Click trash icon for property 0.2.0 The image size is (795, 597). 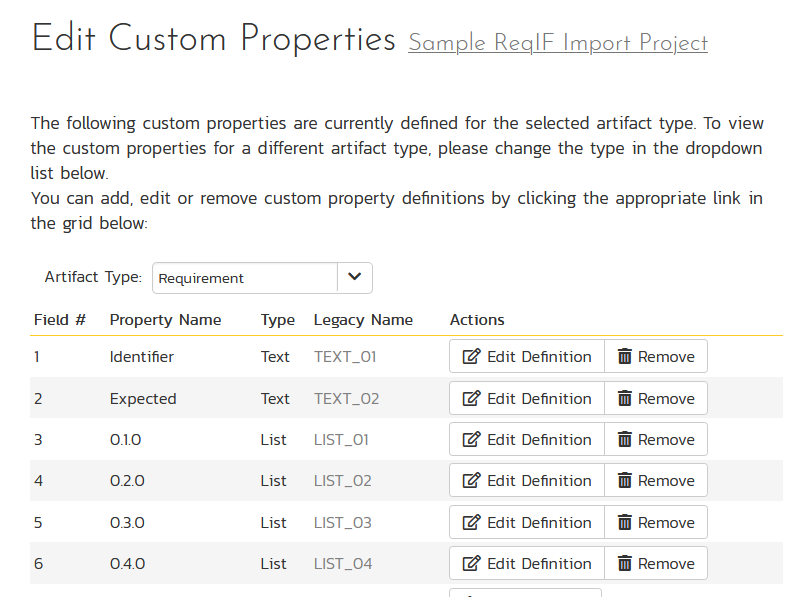pos(625,481)
